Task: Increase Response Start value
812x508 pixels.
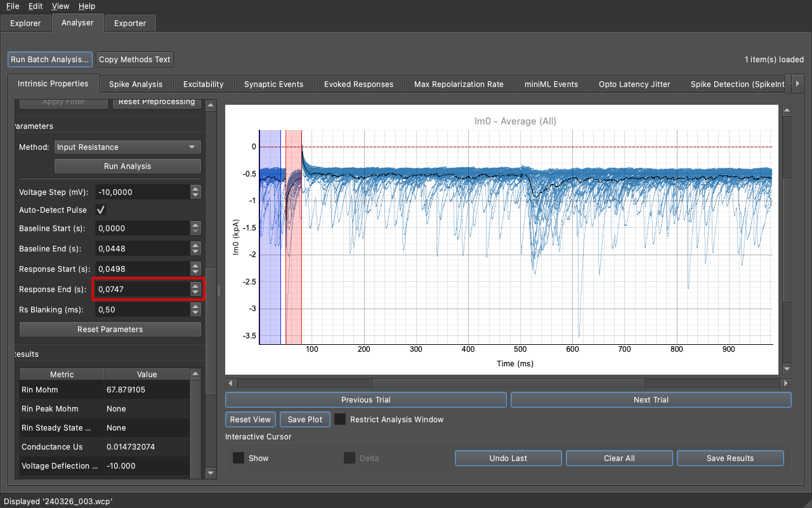Action: pyautogui.click(x=195, y=265)
